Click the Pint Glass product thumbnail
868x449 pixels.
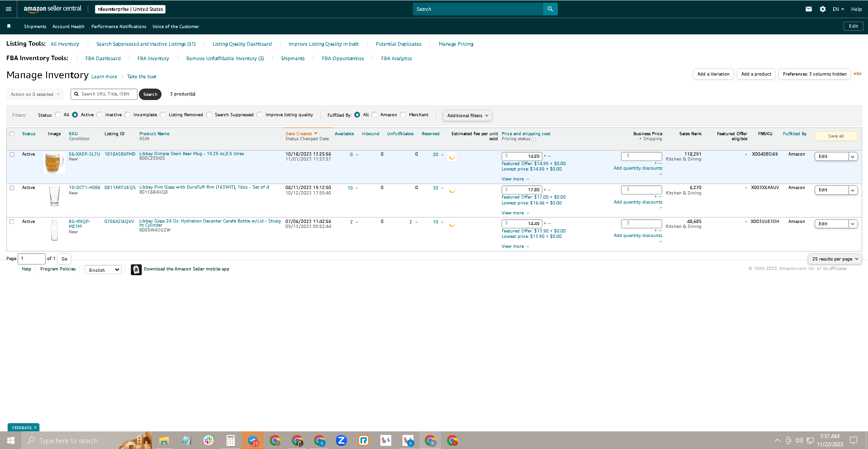point(54,196)
